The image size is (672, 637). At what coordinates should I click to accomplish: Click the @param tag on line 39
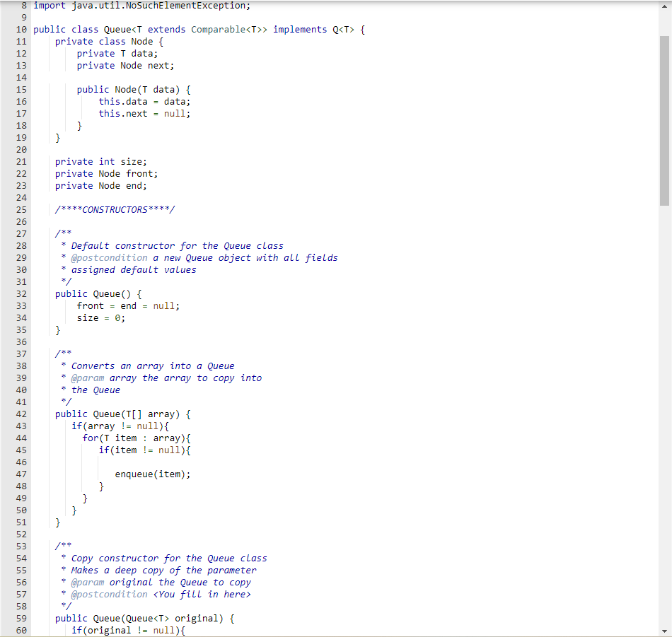coord(88,378)
